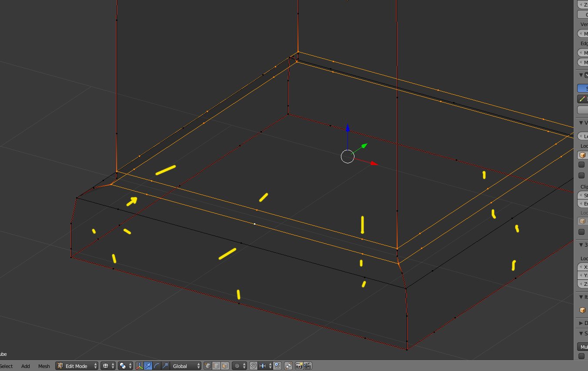Toggle checkbox directly below Lock to Object field
Image resolution: width=588 pixels, height=371 pixels.
[x=581, y=165]
